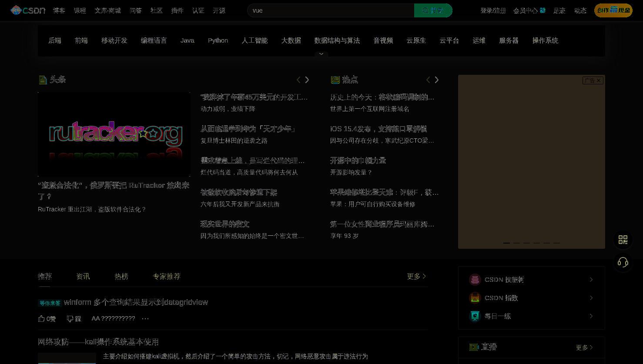Select the Python category
Viewport: 643px width, 364px height.
218,40
